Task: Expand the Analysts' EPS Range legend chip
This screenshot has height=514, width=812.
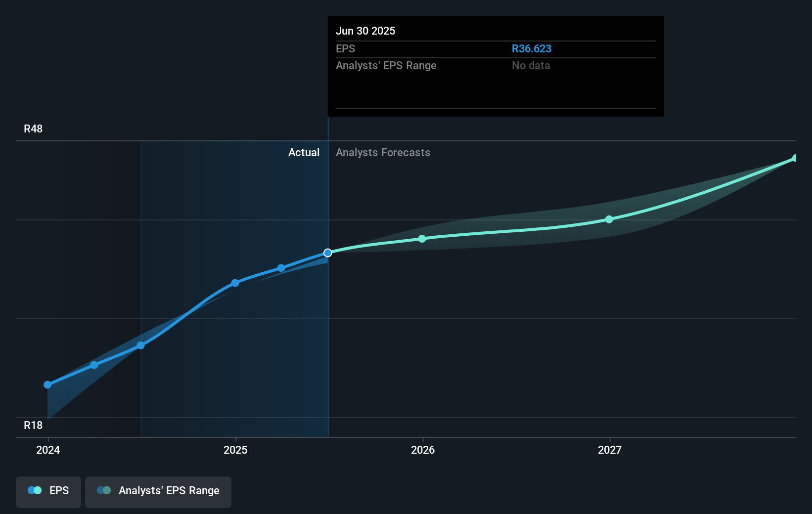Action: point(158,492)
